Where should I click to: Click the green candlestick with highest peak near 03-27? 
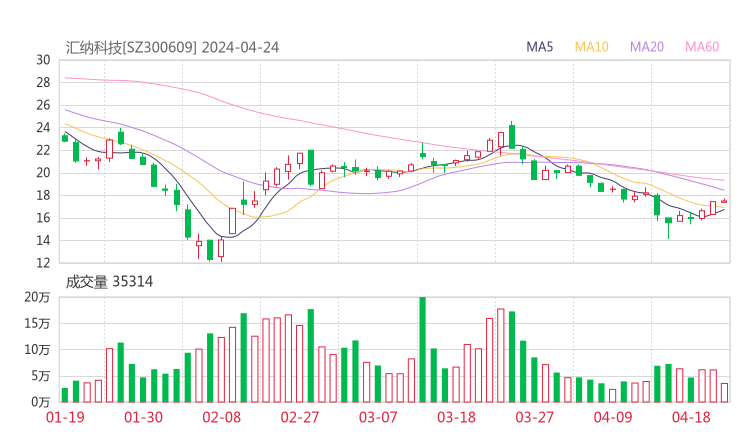(x=512, y=136)
